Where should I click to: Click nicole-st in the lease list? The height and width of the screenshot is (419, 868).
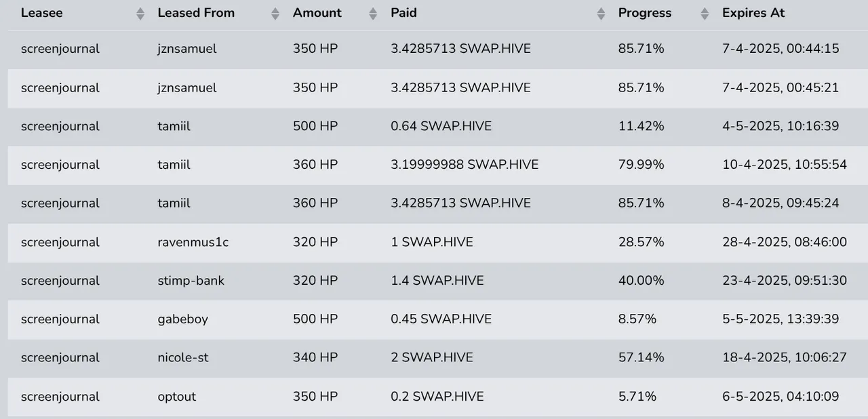click(183, 357)
